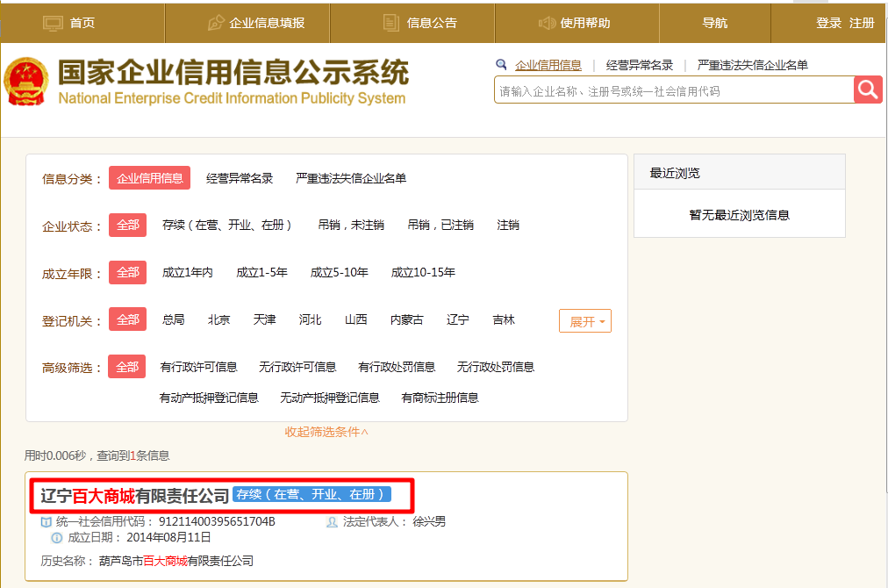This screenshot has height=588, width=888.
Task: Select 全部 for 高级筛选
Action: tap(127, 367)
